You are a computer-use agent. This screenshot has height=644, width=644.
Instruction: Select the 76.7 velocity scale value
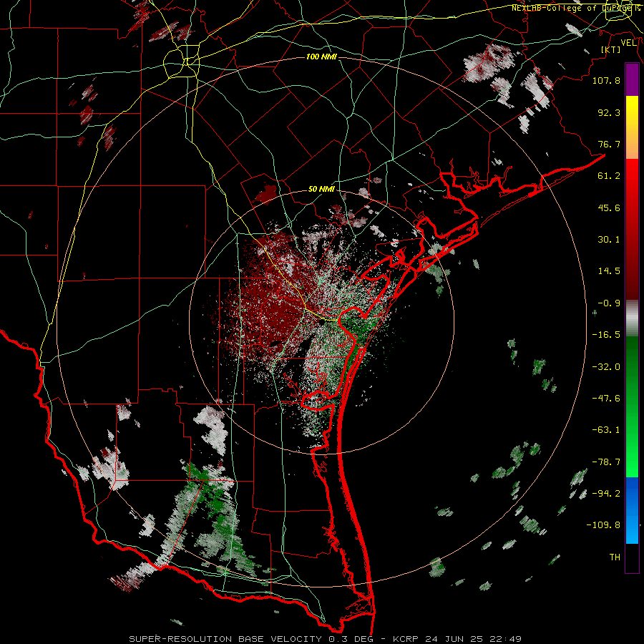609,144
